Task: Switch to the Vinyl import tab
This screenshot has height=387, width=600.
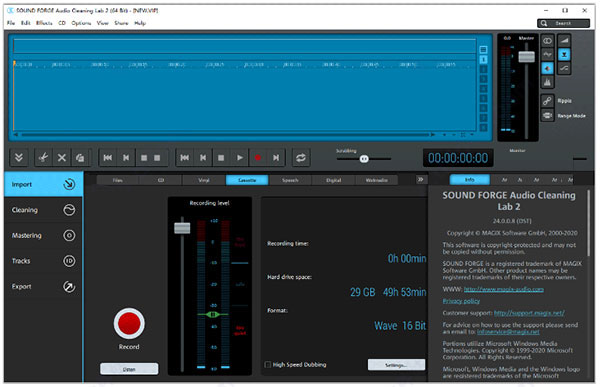Action: pyautogui.click(x=204, y=180)
